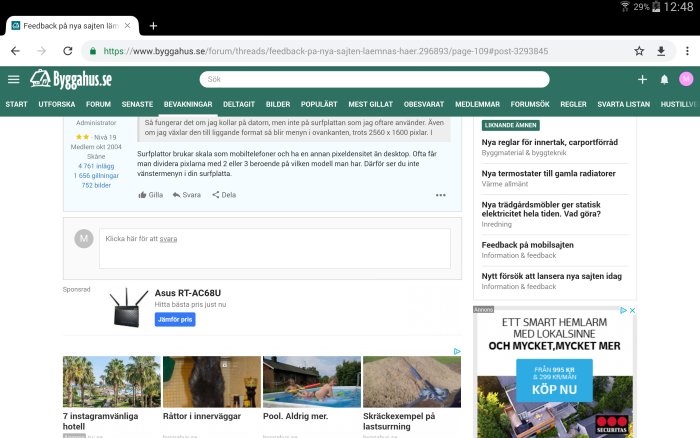Click the plus icon in site header

(x=642, y=79)
